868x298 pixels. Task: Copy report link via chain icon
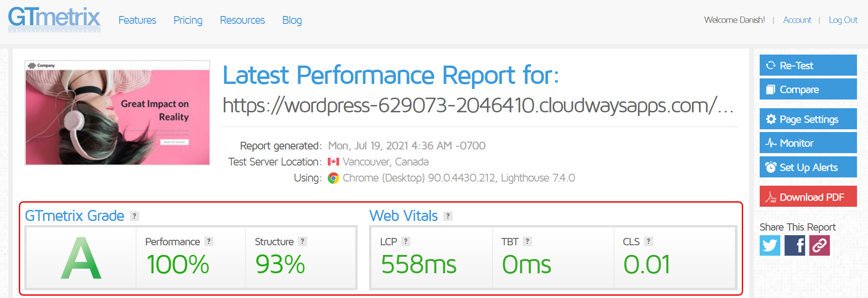[819, 245]
